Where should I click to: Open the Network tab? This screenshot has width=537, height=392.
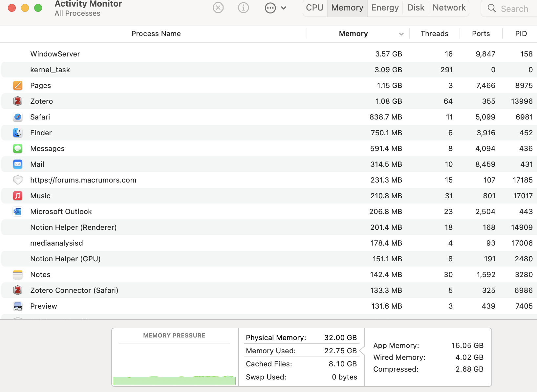(x=449, y=8)
